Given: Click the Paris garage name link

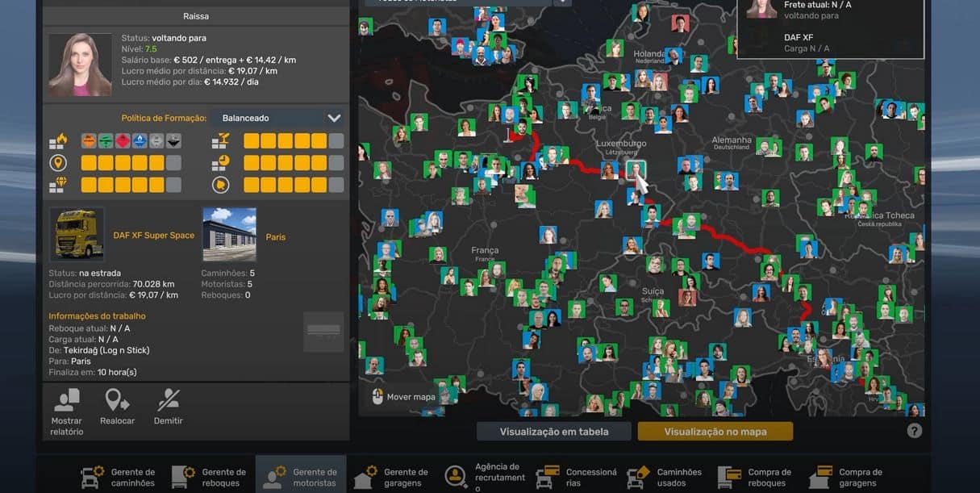Looking at the screenshot, I should [276, 237].
